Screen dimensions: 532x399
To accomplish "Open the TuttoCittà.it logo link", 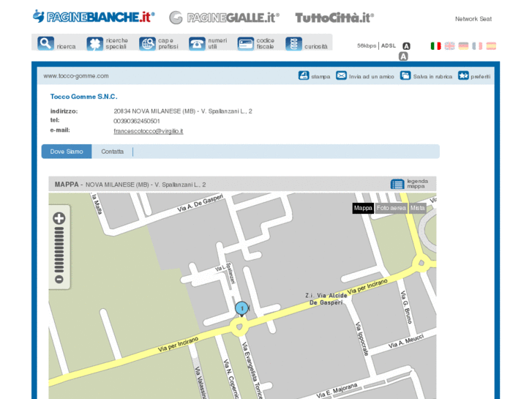I will 334,18.
